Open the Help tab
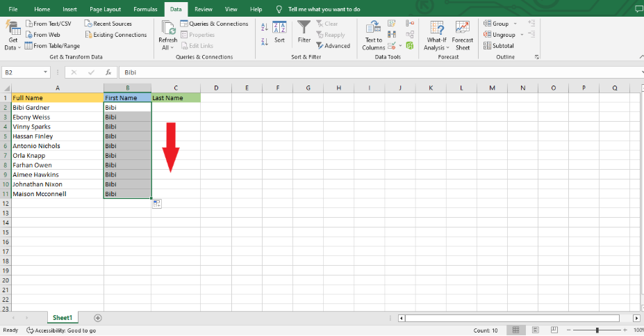 pos(256,9)
